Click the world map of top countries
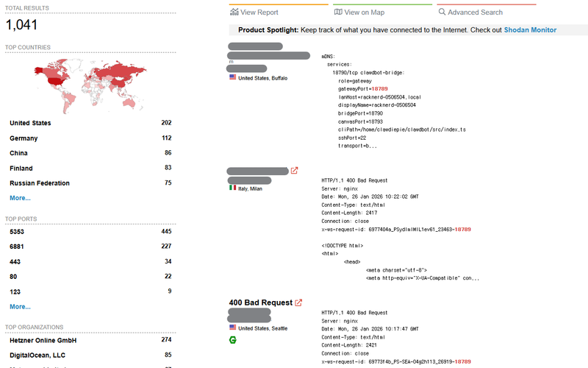 (x=90, y=85)
